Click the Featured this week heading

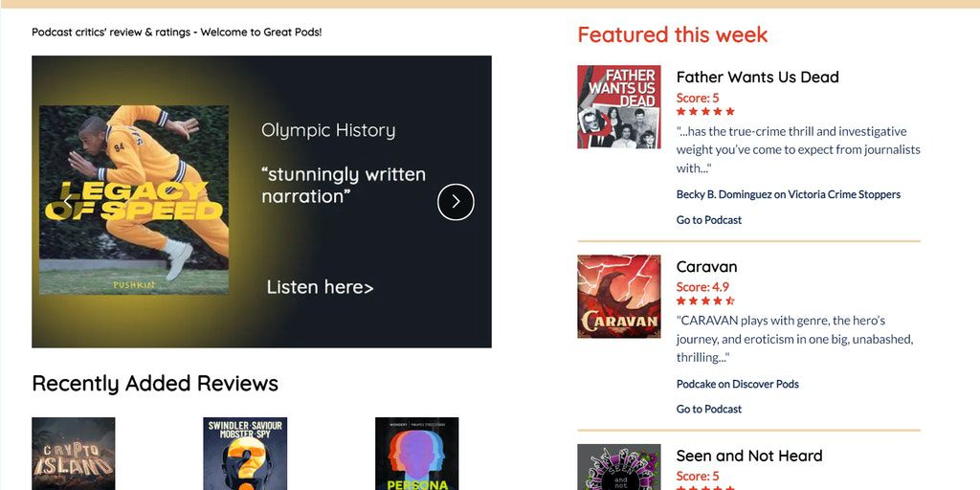[x=673, y=34]
